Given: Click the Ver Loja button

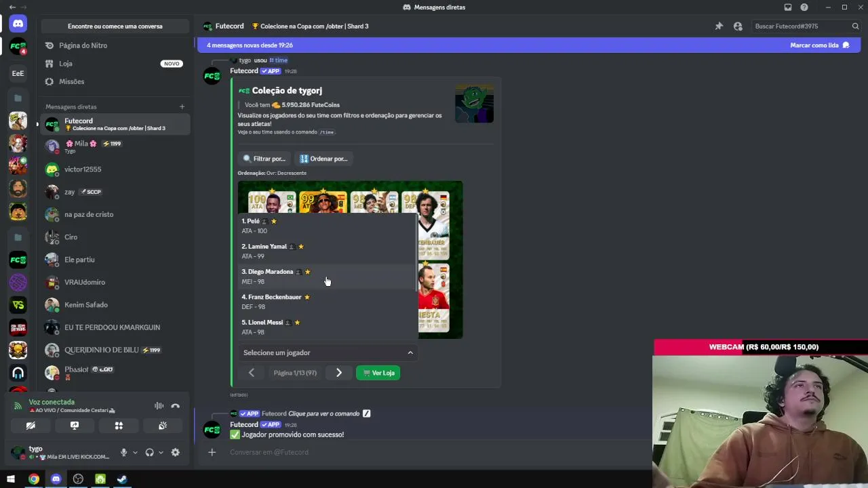Looking at the screenshot, I should 378,373.
